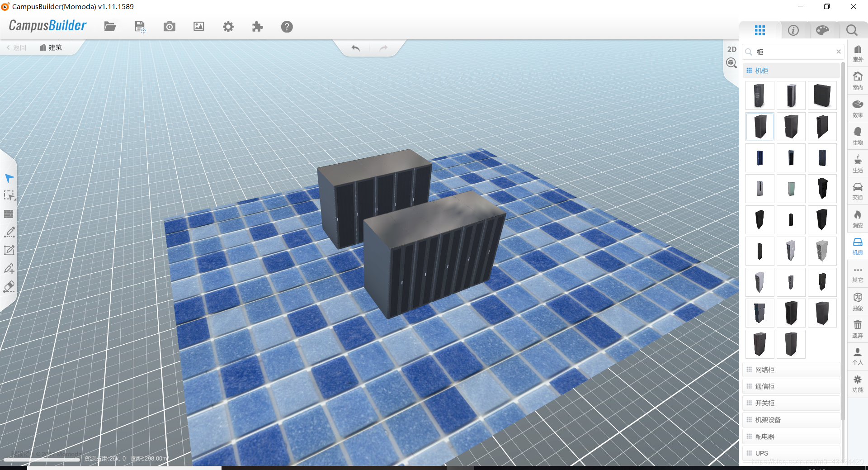Screen dimensions: 868x470
Task: Select the highlighted cabinet thumbnail in second row
Action: point(759,127)
